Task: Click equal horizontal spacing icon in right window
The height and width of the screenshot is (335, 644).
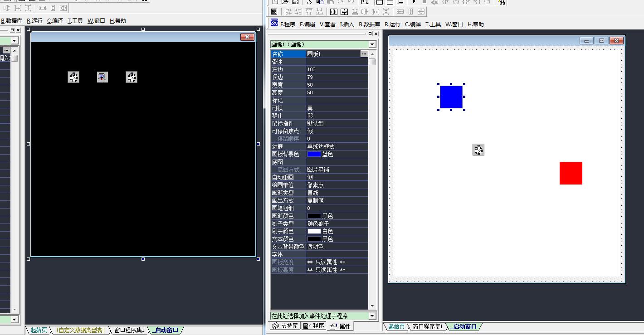Action: coord(376,12)
